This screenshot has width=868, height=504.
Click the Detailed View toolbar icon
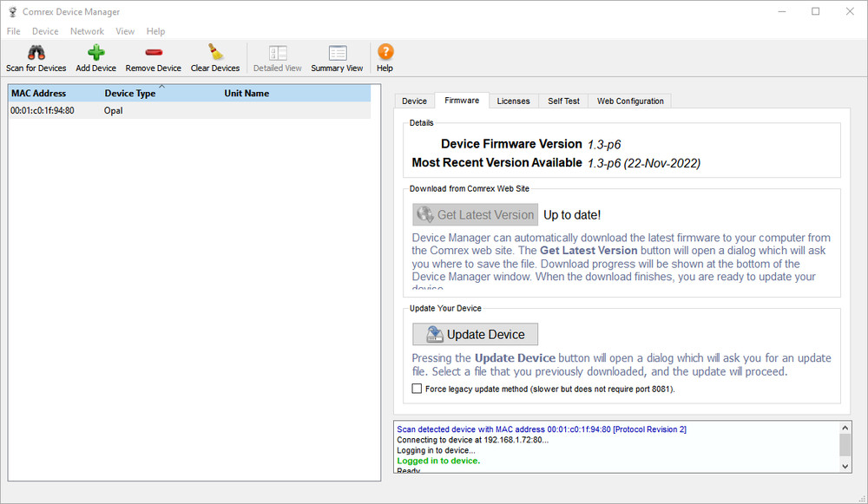tap(277, 53)
